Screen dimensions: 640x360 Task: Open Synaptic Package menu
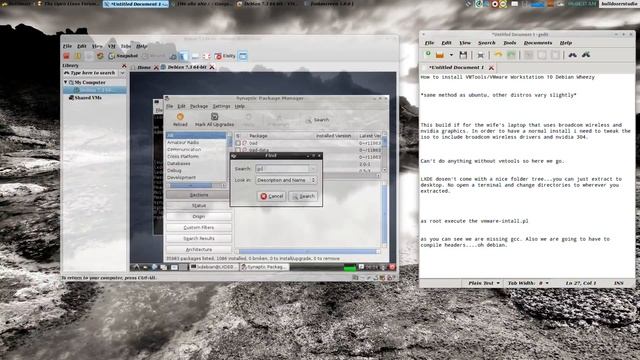coord(199,106)
